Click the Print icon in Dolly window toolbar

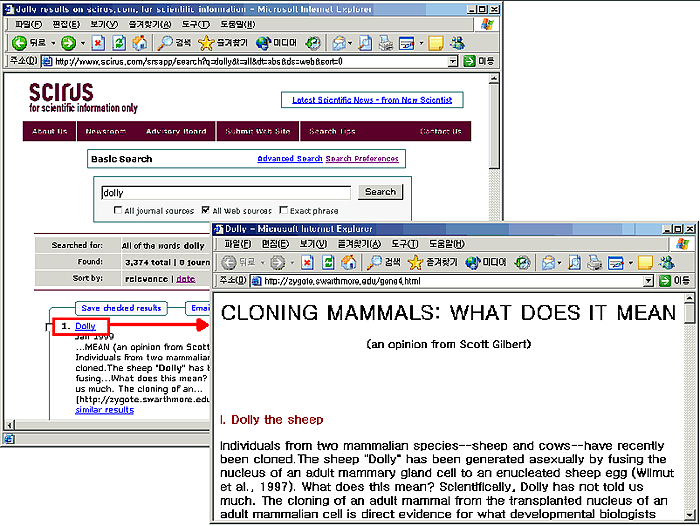click(x=594, y=262)
